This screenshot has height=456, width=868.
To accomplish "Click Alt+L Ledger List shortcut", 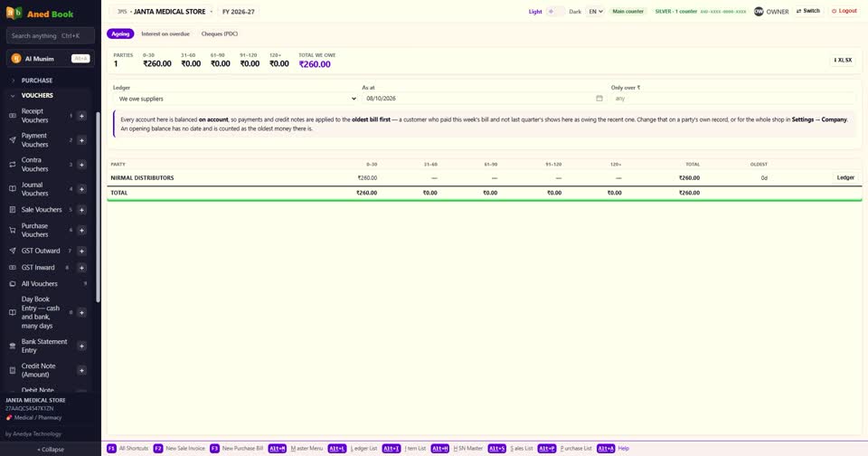I will (x=353, y=448).
